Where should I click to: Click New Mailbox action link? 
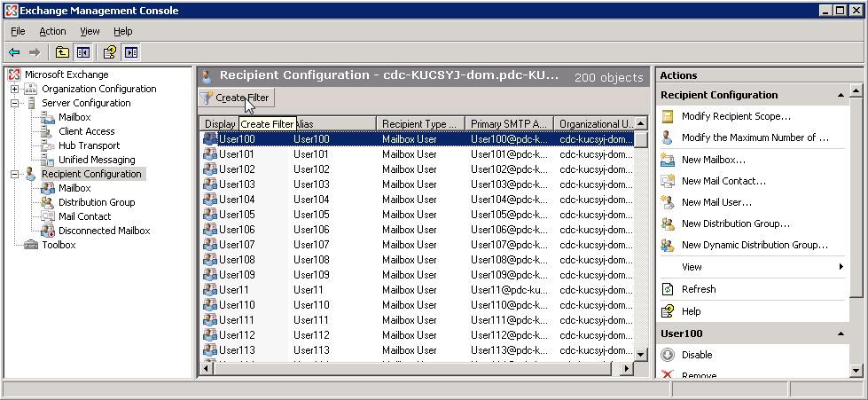tap(714, 160)
